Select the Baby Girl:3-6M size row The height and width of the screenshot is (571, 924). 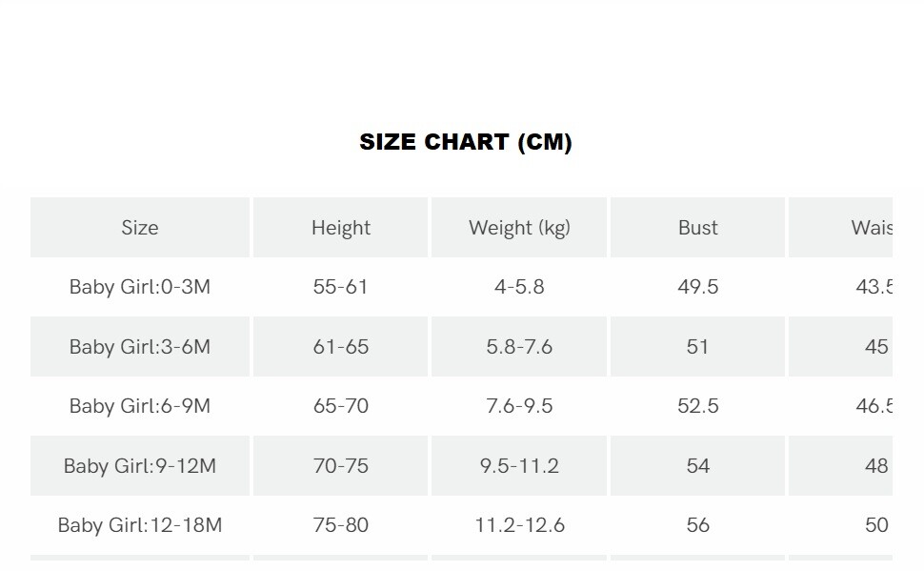[140, 347]
